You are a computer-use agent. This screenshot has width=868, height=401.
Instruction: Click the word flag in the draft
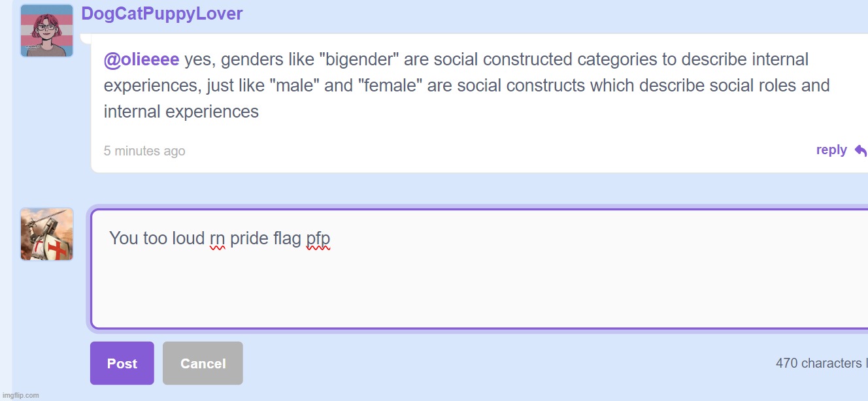click(x=287, y=239)
